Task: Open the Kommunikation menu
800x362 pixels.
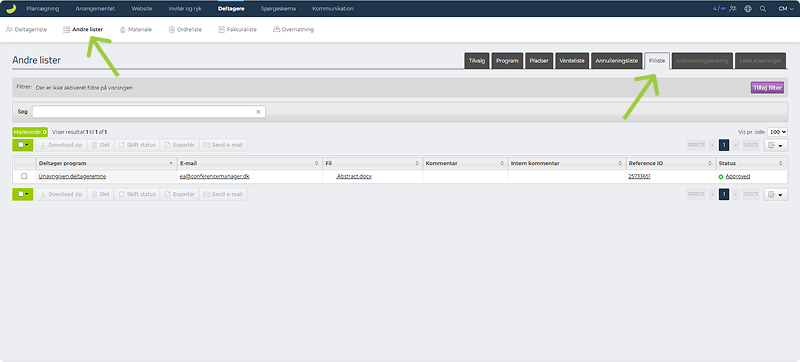Action: (333, 9)
